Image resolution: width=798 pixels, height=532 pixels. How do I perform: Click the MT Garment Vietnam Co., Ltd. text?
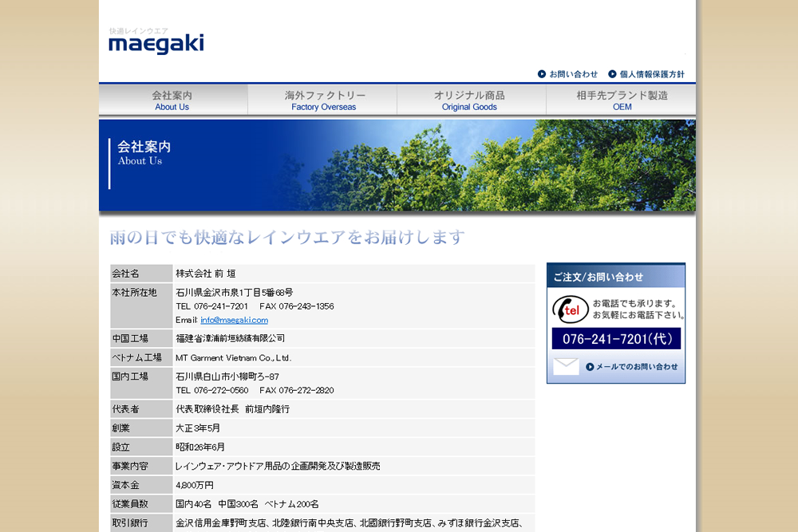point(234,358)
